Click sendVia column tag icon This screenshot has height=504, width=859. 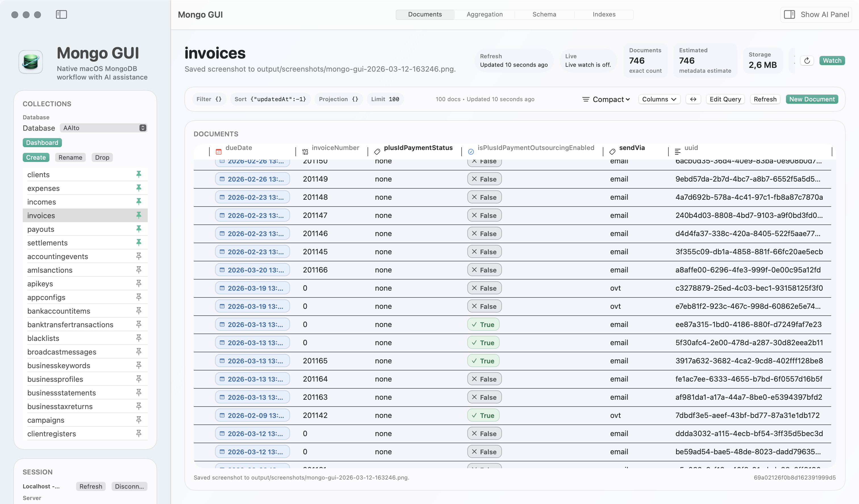(612, 152)
